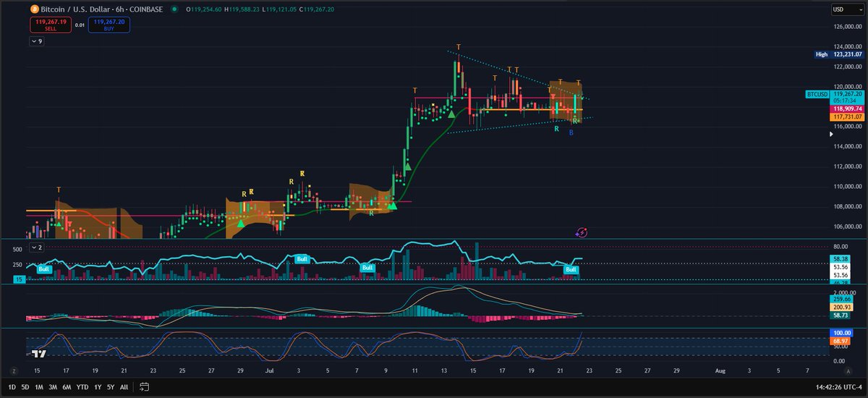Click the 58.73 histogram value label
The width and height of the screenshot is (868, 398).
pyautogui.click(x=840, y=316)
